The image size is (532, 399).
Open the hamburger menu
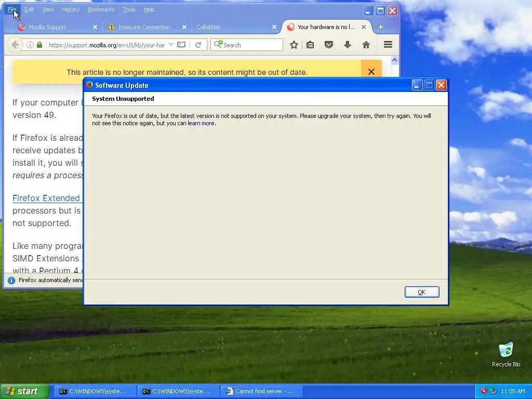pos(388,45)
